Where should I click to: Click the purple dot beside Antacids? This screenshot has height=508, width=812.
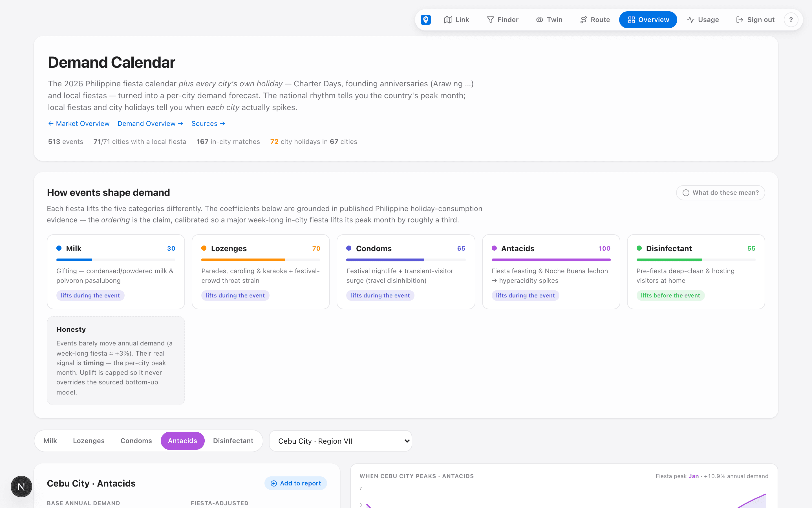point(494,248)
